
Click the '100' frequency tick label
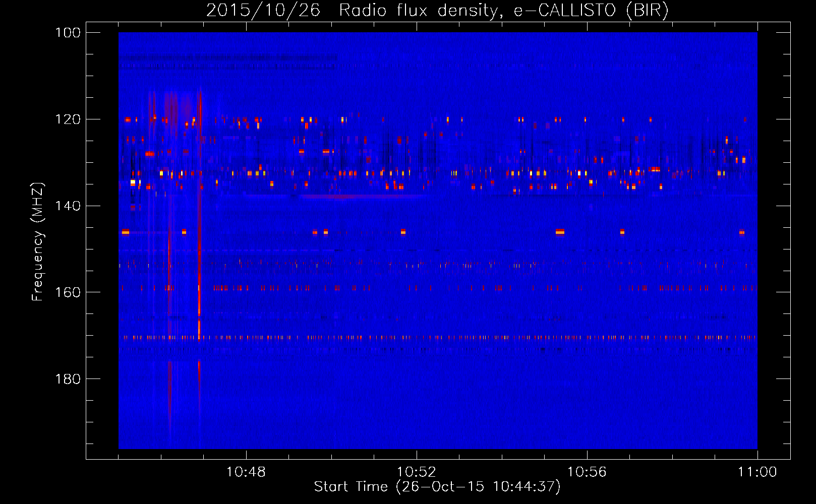pyautogui.click(x=68, y=33)
